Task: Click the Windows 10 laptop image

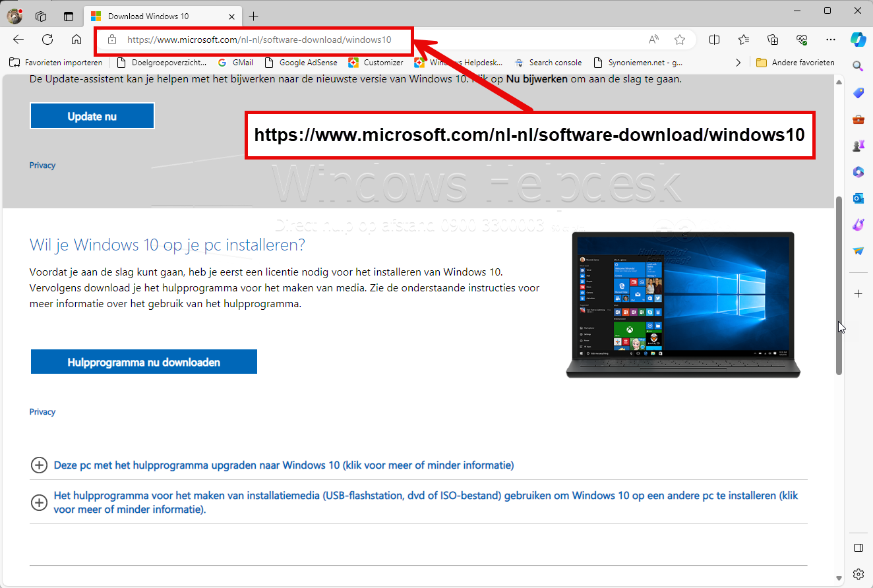Action: click(682, 305)
